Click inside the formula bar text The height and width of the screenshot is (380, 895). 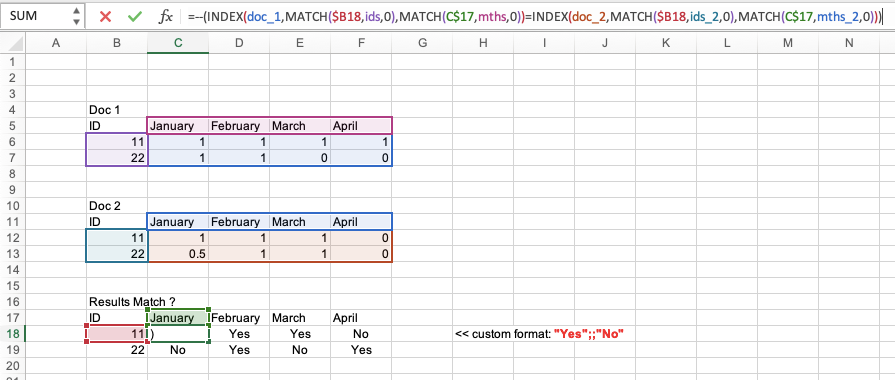tap(535, 17)
